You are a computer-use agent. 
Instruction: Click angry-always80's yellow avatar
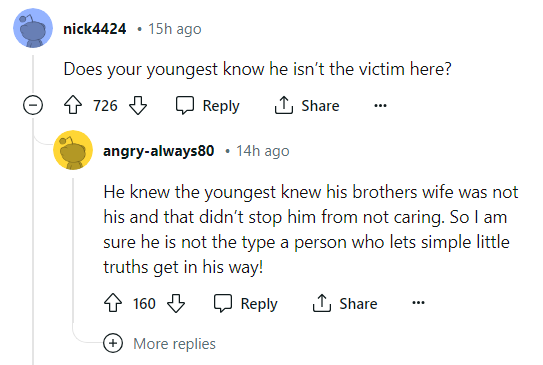73,150
